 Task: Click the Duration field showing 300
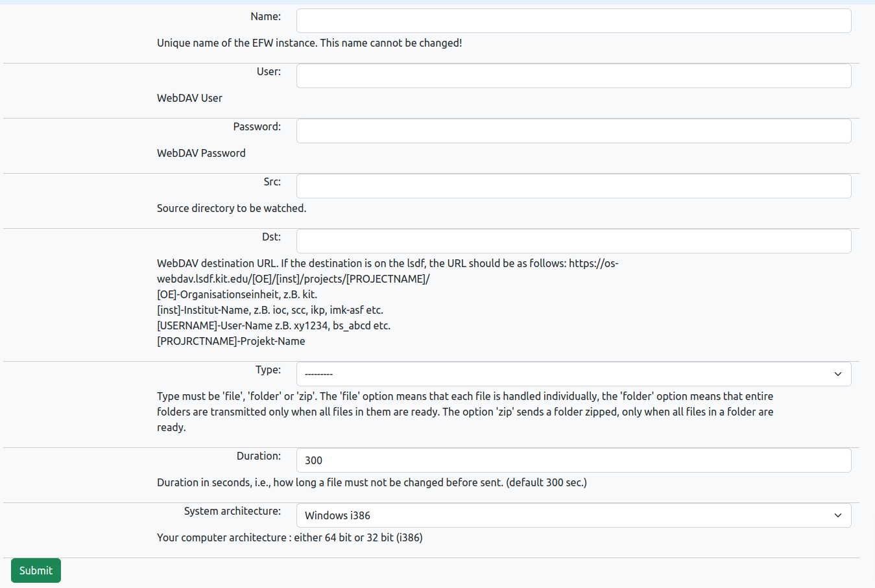point(573,460)
